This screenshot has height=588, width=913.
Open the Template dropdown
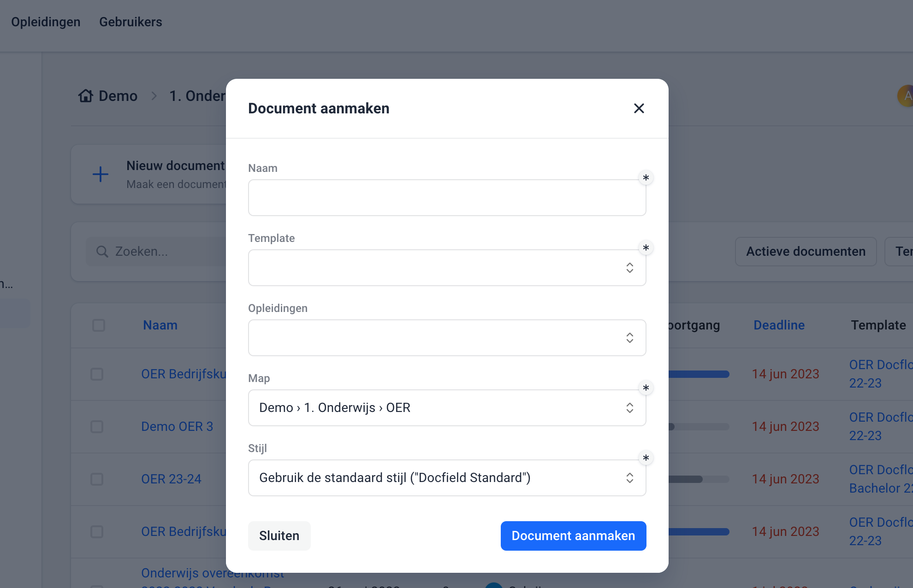tap(446, 268)
